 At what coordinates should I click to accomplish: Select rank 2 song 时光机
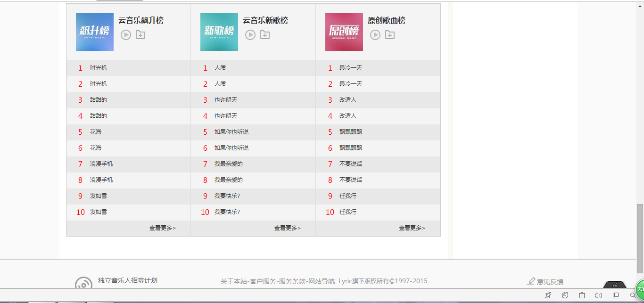99,84
